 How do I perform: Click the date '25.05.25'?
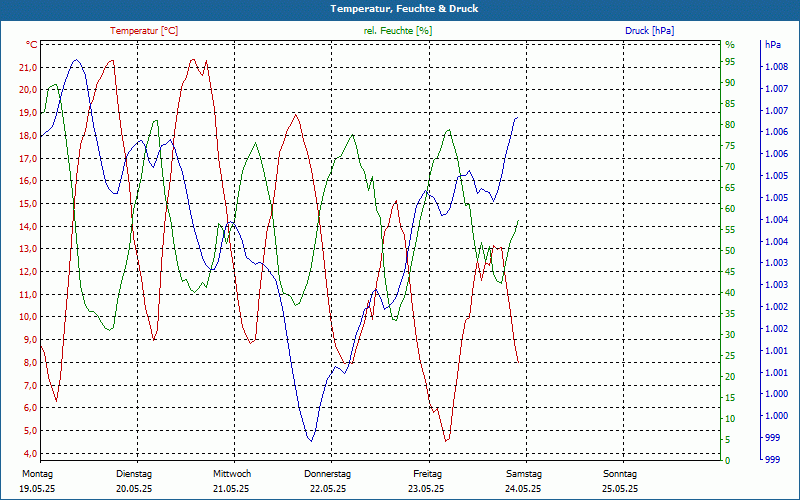coord(620,489)
